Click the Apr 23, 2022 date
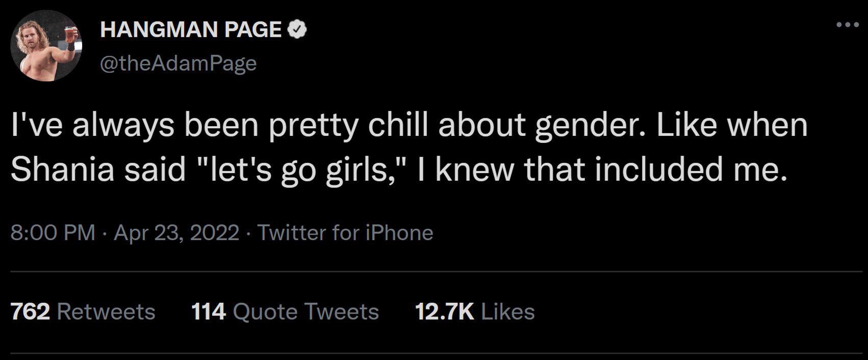Screen dimensions: 868x360 click(x=176, y=233)
